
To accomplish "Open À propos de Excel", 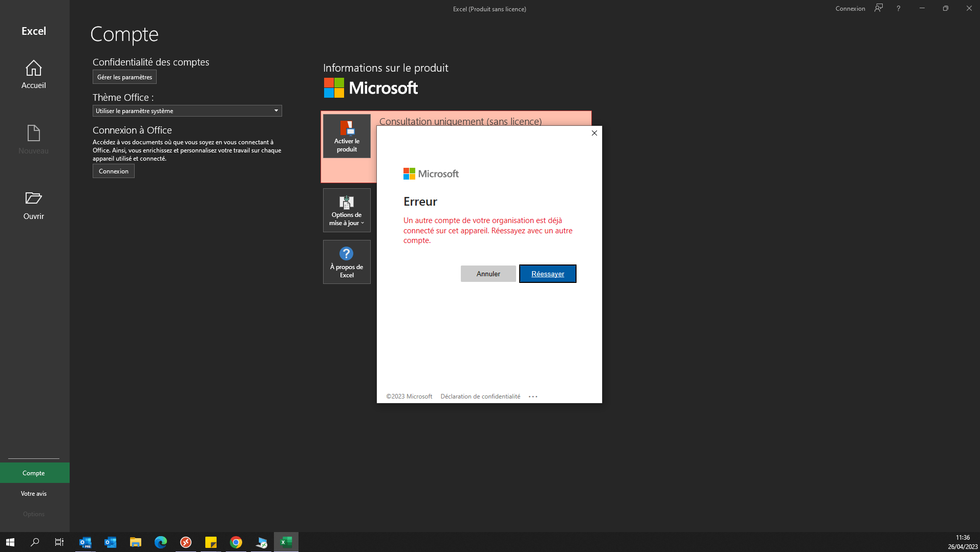I will (x=347, y=262).
